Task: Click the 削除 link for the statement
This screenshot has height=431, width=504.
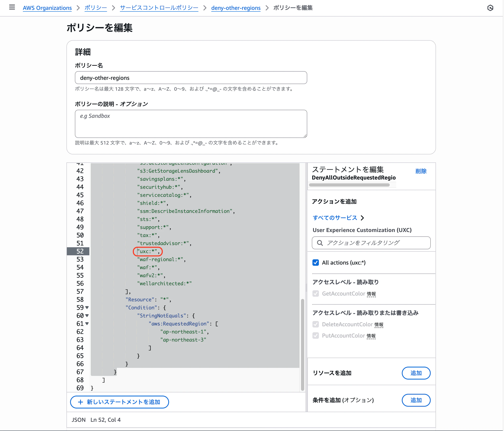Action: [x=421, y=171]
